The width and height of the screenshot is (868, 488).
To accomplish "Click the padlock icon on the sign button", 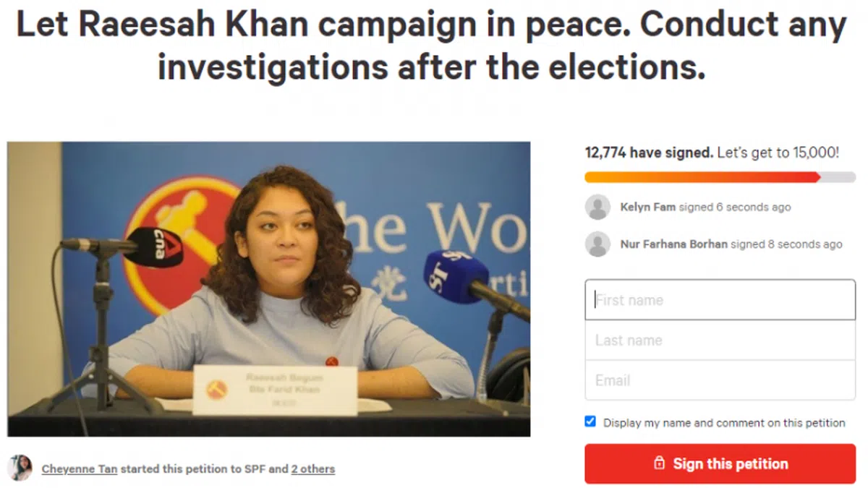I will pos(659,463).
